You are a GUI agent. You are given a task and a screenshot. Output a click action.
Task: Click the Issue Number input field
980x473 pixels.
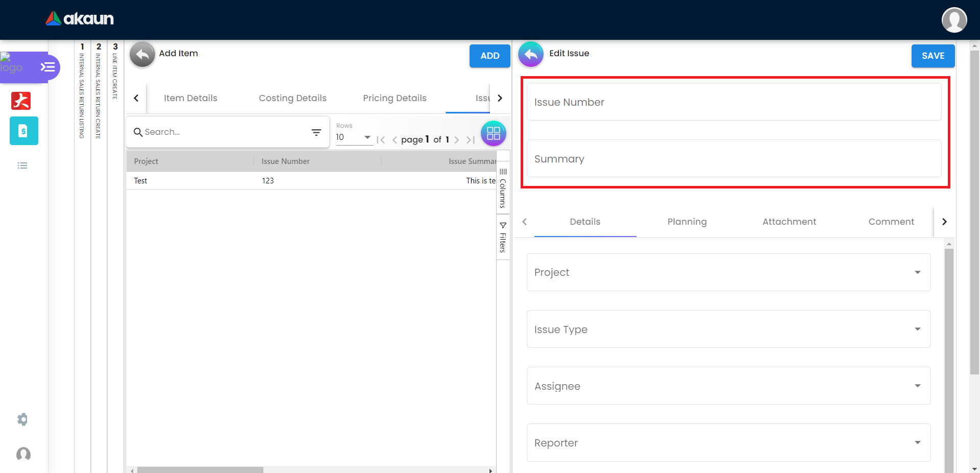click(733, 102)
